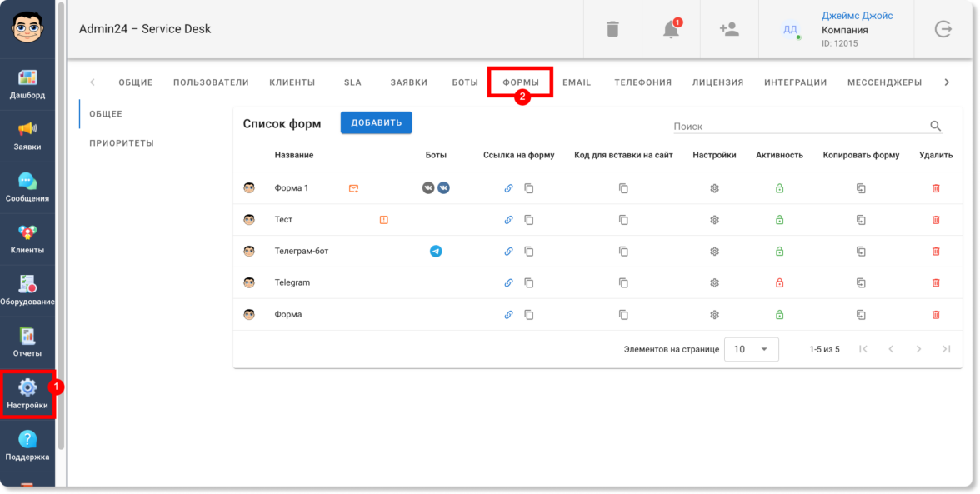Delete the Тест form
The image size is (980, 494).
point(936,220)
